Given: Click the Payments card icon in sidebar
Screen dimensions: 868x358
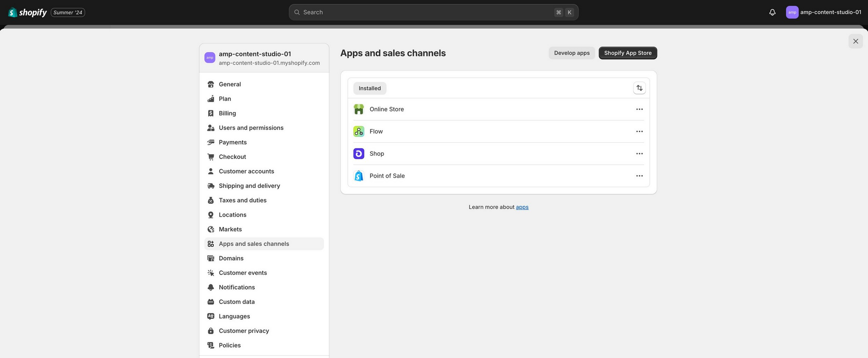Looking at the screenshot, I should [211, 142].
